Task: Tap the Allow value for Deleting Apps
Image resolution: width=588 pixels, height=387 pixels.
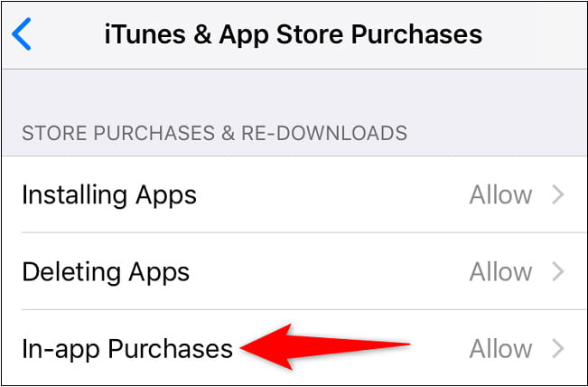Action: [x=500, y=272]
